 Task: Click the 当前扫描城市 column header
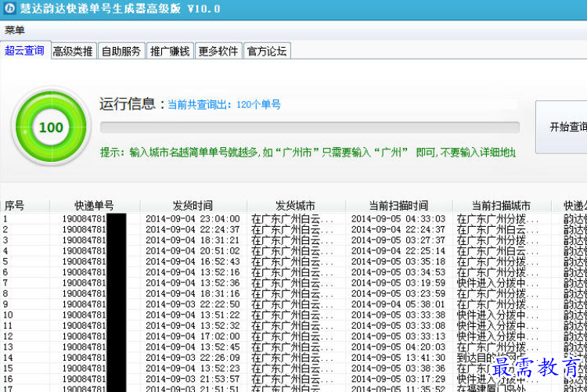click(x=502, y=206)
